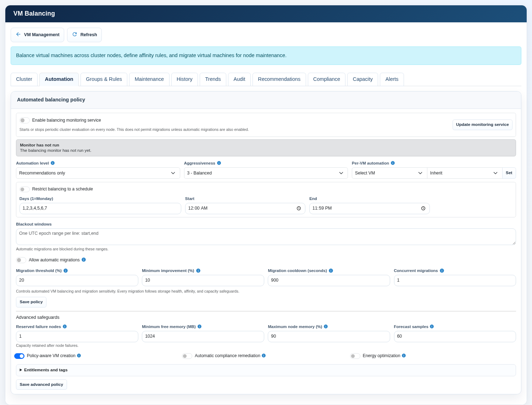Image resolution: width=532 pixels, height=405 pixels.
Task: Click the Days (1=Monday) input field
Action: coord(100,209)
